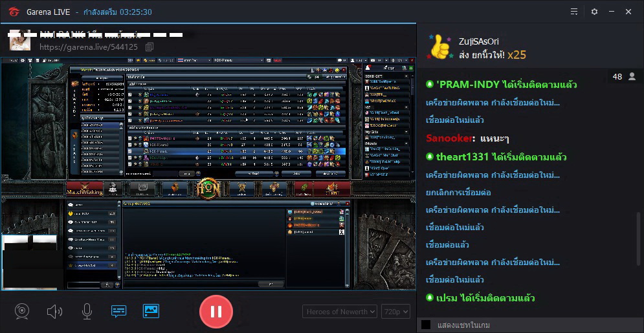The image size is (644, 333).
Task: Click the ZujiSAsOri username
Action: 479,41
